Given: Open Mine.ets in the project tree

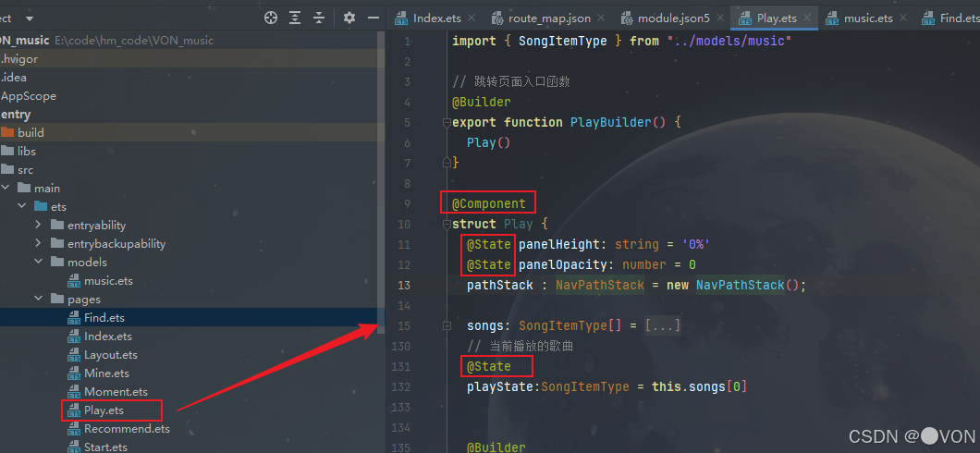Looking at the screenshot, I should pyautogui.click(x=106, y=373).
